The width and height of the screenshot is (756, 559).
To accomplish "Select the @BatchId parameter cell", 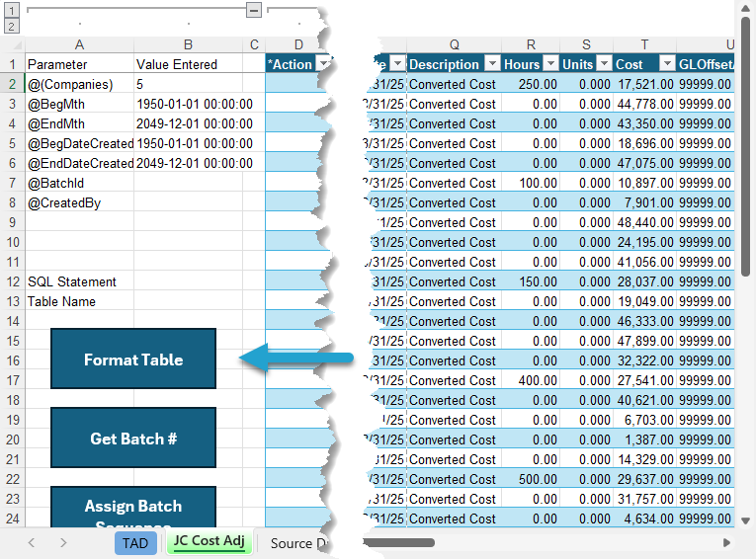I will click(80, 183).
